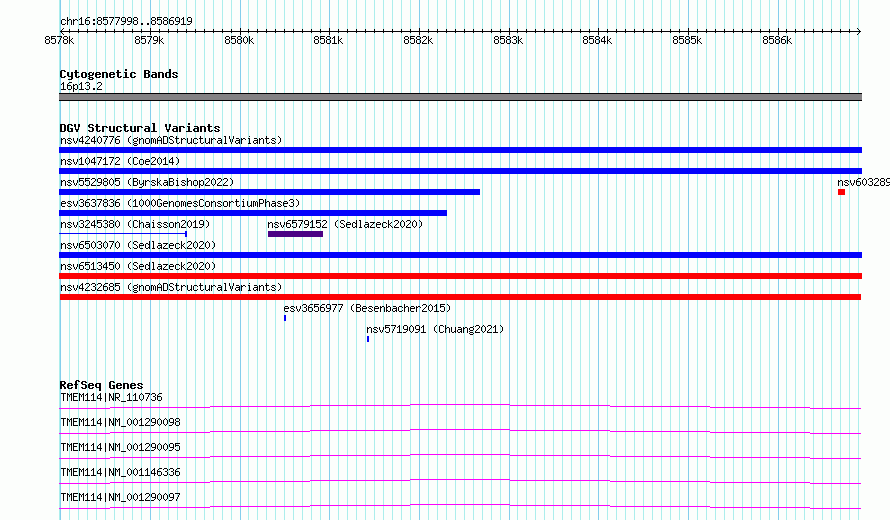Select the small red nsv603289 variant block
Viewport: 890px width, 520px height.
(x=842, y=192)
